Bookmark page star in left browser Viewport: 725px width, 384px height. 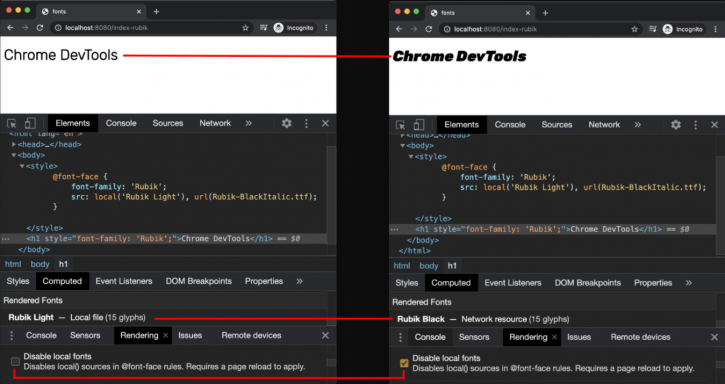(246, 28)
